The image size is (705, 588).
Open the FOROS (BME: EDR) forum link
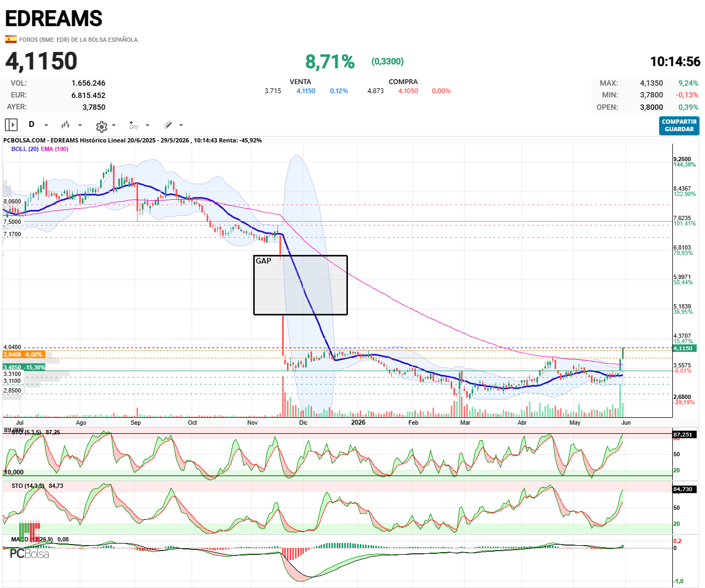(x=79, y=40)
